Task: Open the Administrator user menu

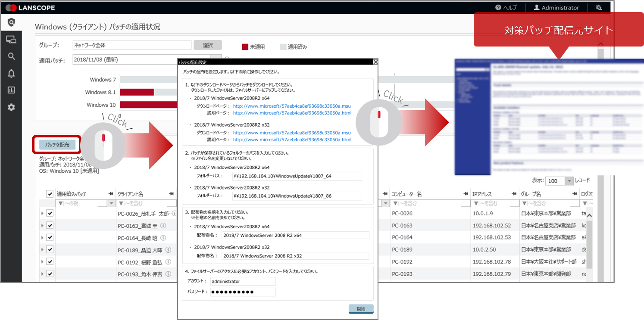Action: pyautogui.click(x=556, y=8)
